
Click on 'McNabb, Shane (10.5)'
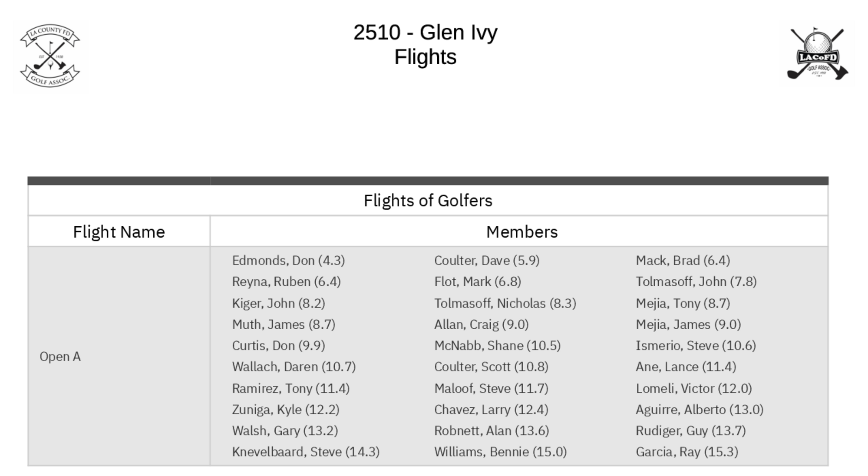(497, 346)
